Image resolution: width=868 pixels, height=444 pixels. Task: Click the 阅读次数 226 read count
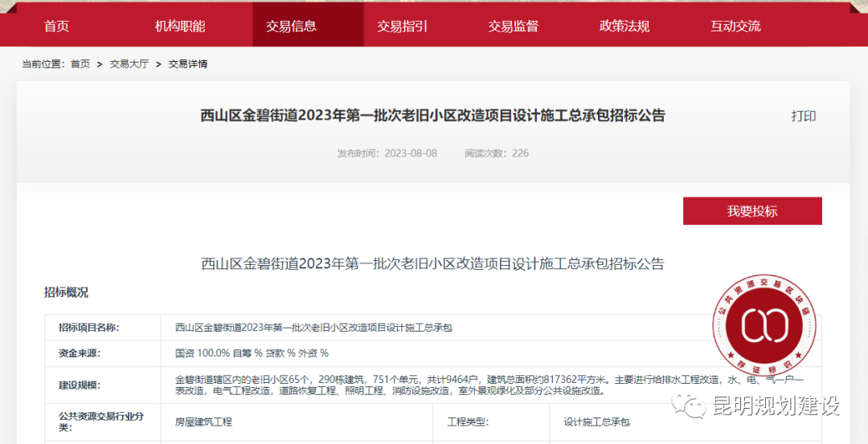496,153
